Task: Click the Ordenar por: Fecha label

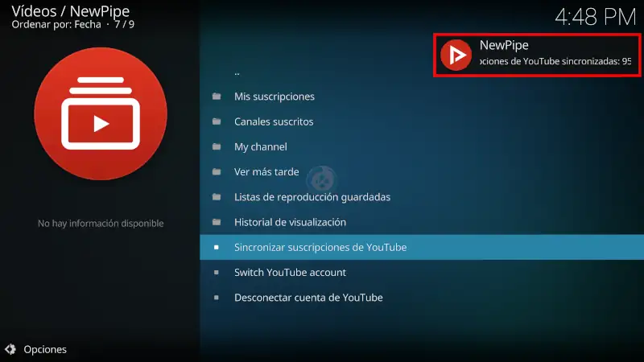Action: tap(56, 25)
